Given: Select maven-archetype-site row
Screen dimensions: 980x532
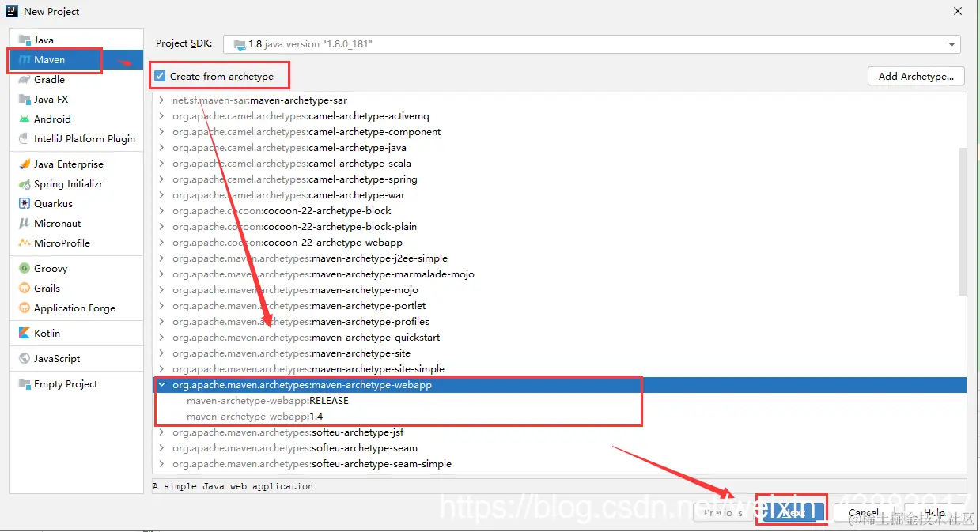Looking at the screenshot, I should pyautogui.click(x=560, y=353).
